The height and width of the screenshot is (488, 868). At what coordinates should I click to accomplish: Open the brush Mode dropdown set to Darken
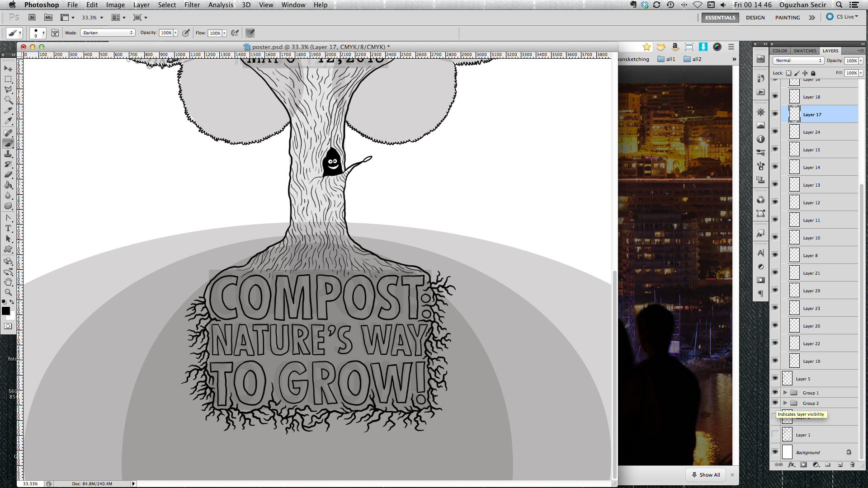pos(108,33)
